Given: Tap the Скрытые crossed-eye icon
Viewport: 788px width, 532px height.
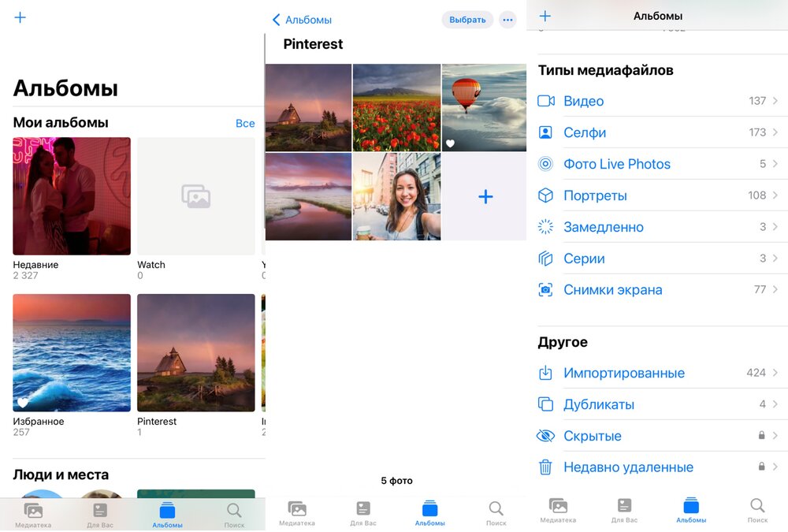Looking at the screenshot, I should [546, 436].
